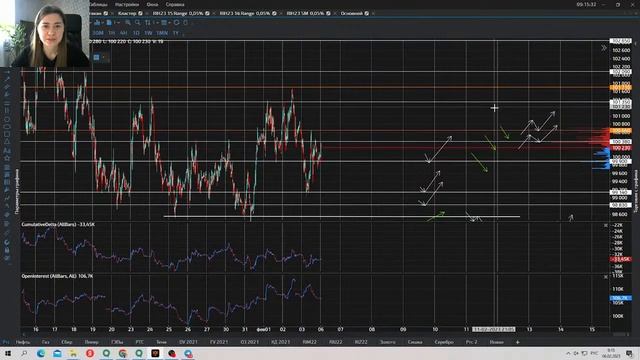This screenshot has height=360, width=640.
Task: Open File Explorer from taskbar
Action: pos(73,353)
